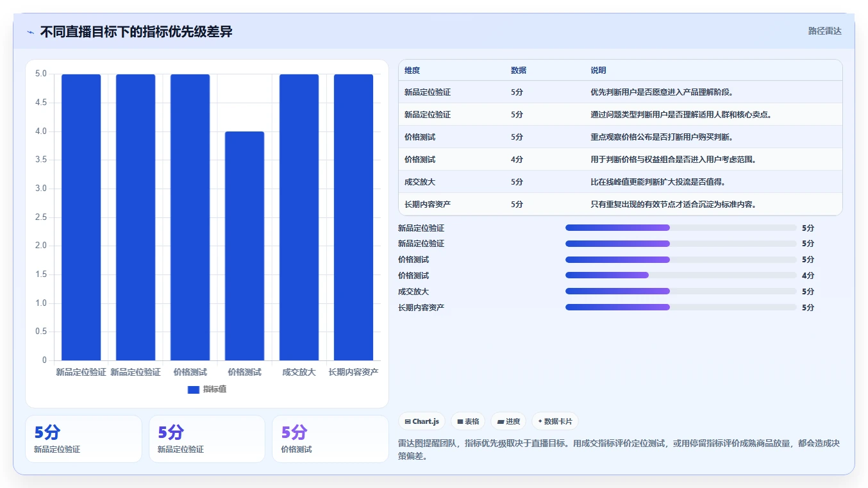Toggle the 指标值 legend swatch under chart

(x=194, y=390)
